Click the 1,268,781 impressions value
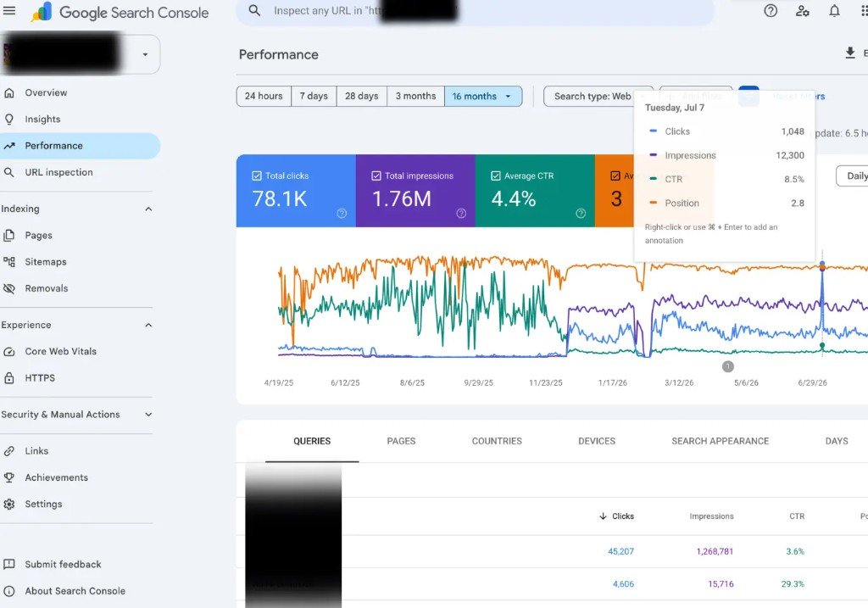The height and width of the screenshot is (608, 868). (715, 551)
